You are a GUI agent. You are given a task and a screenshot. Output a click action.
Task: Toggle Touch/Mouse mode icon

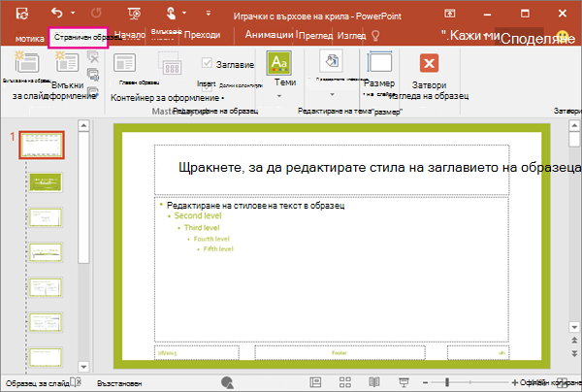click(x=171, y=14)
